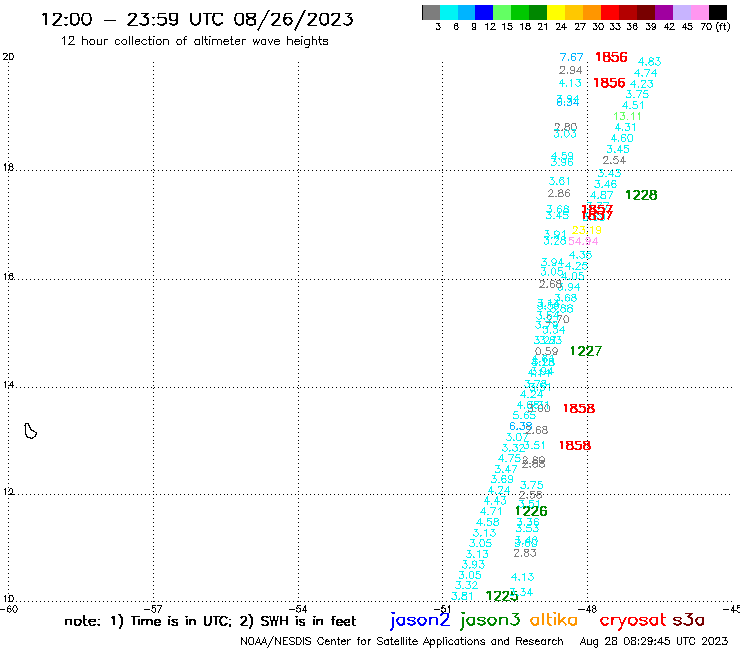Click the Aug 28 08:29:45 timestamp

coord(654,641)
